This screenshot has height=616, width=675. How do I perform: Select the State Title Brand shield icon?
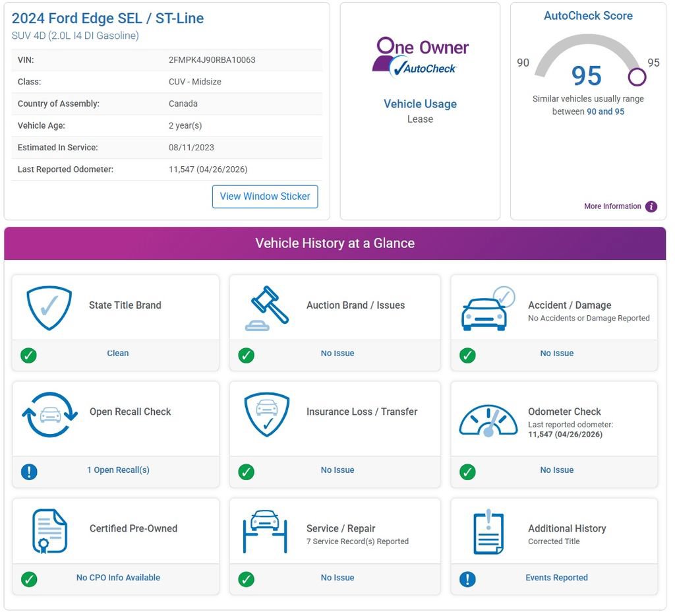pyautogui.click(x=49, y=308)
